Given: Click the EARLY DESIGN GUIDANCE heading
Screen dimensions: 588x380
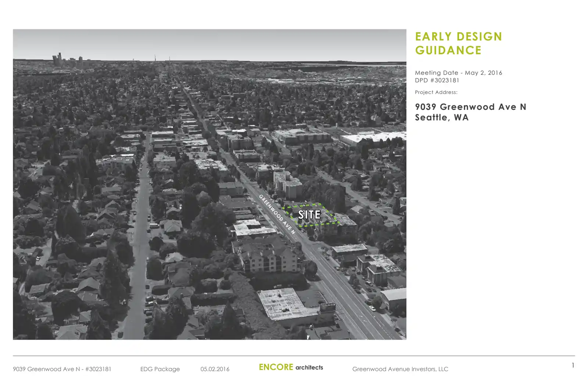Looking at the screenshot, I should click(458, 43).
